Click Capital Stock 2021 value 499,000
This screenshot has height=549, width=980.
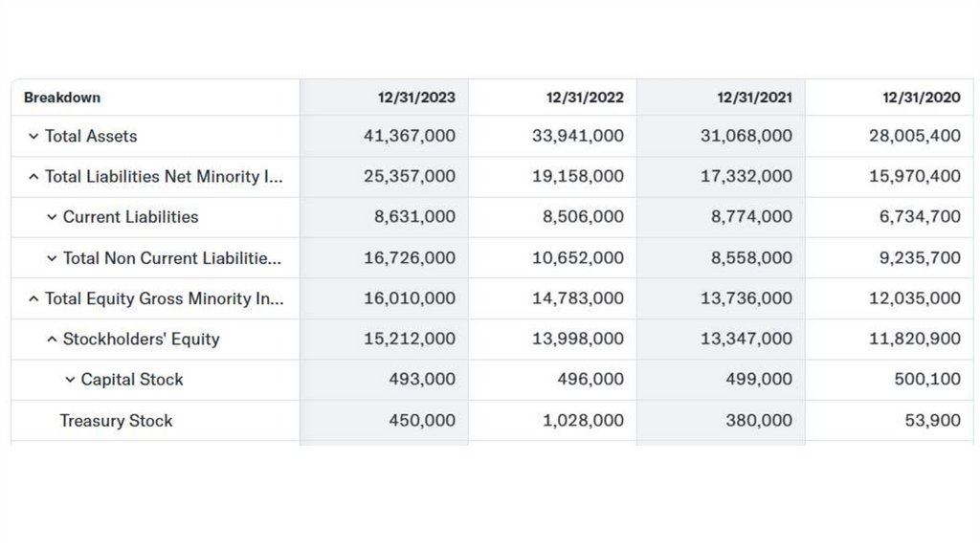pyautogui.click(x=759, y=380)
